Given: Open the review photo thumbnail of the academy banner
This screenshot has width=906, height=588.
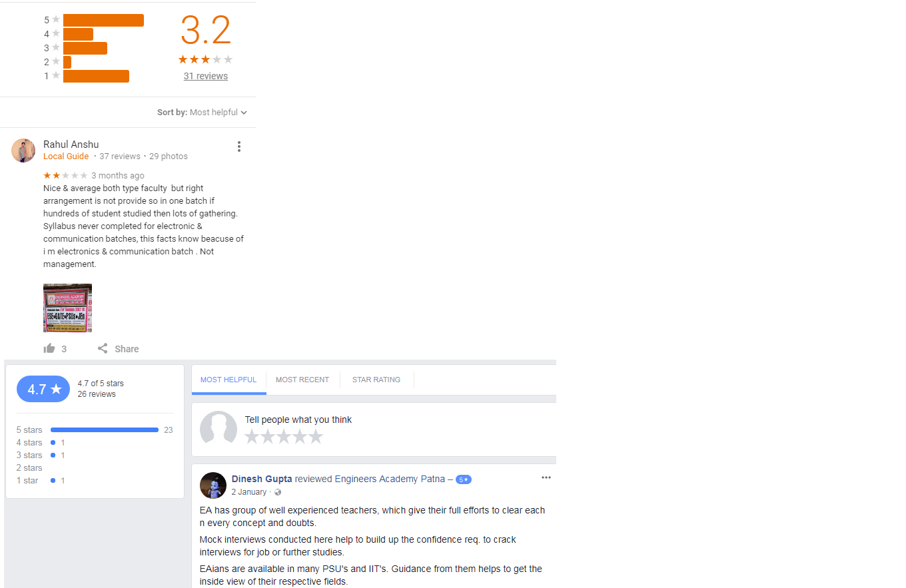Looking at the screenshot, I should tap(67, 308).
